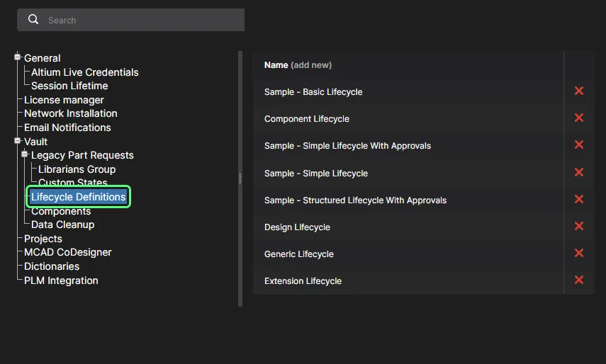Image resolution: width=606 pixels, height=364 pixels.
Task: Delete Sample - Structured Lifecycle With Approvals
Action: 579,200
